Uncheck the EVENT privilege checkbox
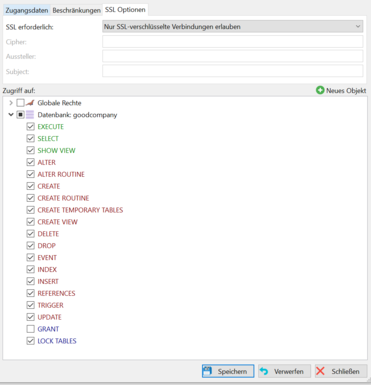This screenshot has width=371, height=385. (30, 257)
